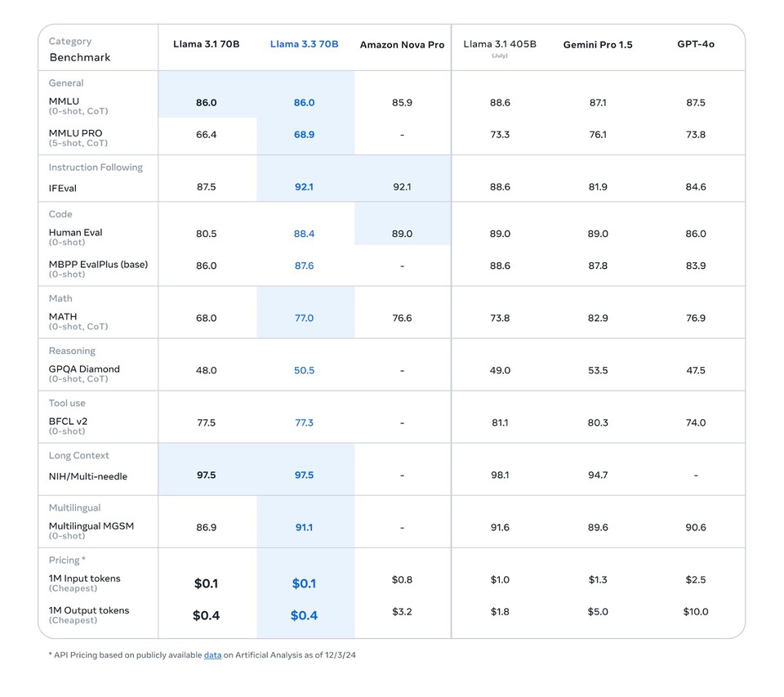Click the Multilingual MGSM benchmark label

pyautogui.click(x=91, y=526)
